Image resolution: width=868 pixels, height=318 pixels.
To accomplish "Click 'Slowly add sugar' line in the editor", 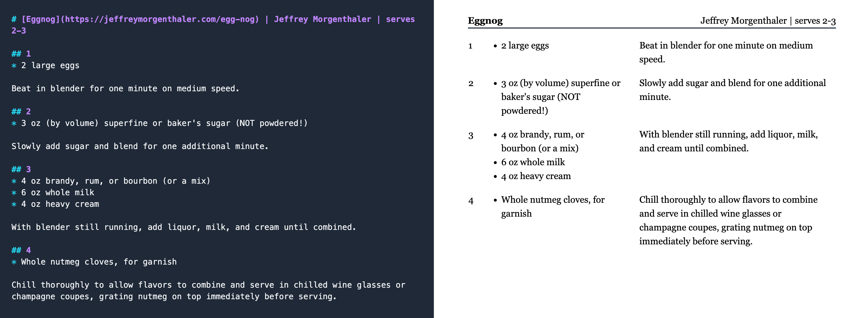I will (x=140, y=146).
